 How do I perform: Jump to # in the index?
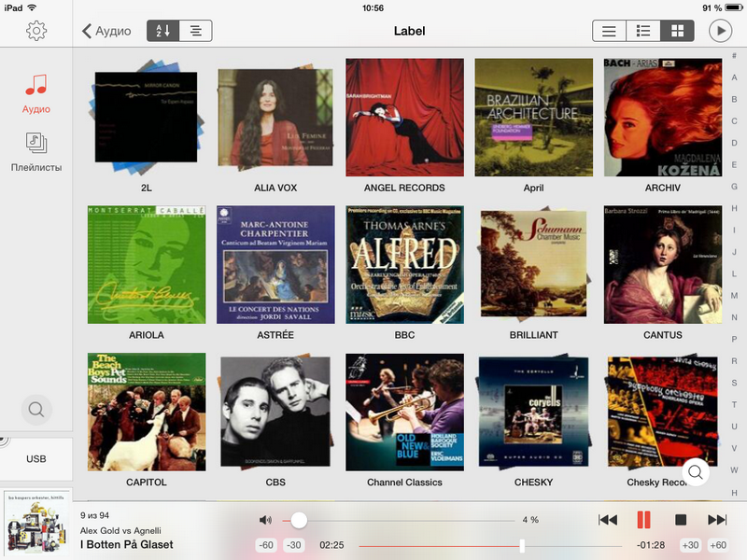(x=734, y=56)
